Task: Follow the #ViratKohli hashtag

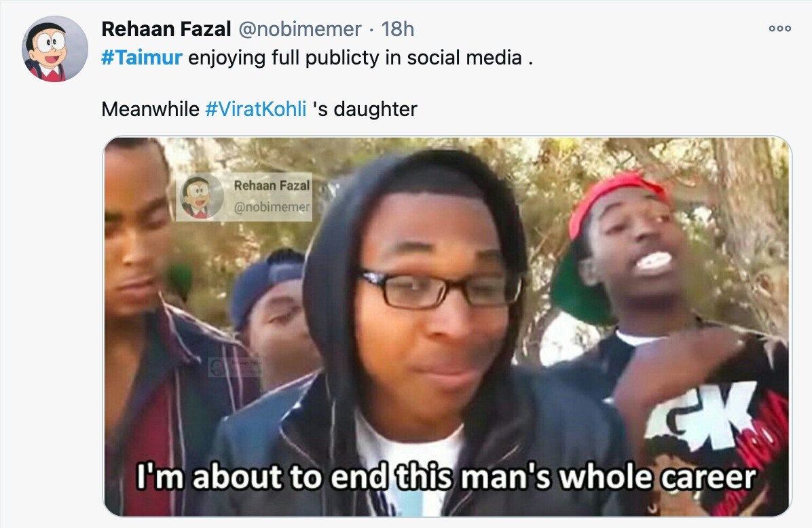Action: 256,109
